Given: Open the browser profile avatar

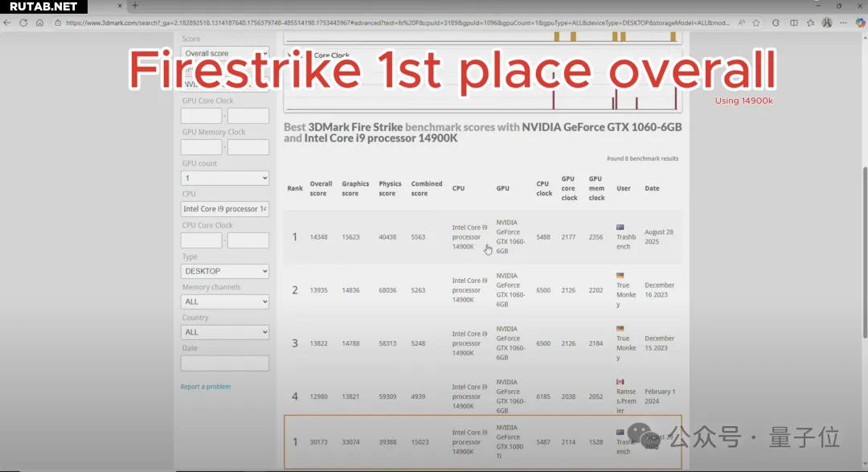Looking at the screenshot, I should coord(827,23).
